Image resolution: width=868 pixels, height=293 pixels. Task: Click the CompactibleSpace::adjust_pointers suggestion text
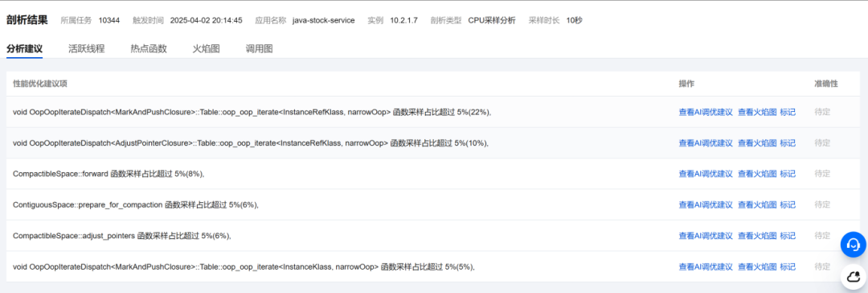tap(122, 236)
